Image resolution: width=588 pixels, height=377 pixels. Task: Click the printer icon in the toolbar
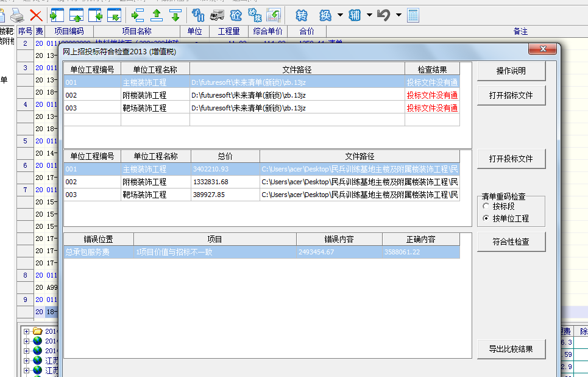[17, 15]
